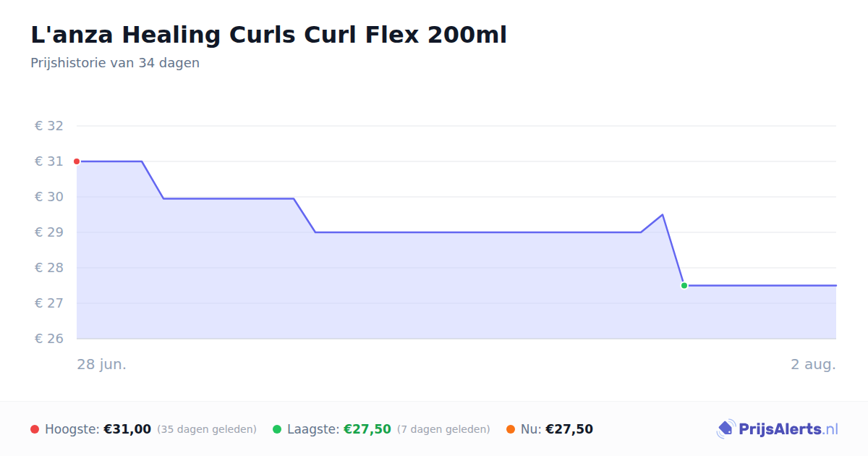Viewport: 868px width, 456px height.
Task: Click the € 32 axis label
Action: (49, 126)
